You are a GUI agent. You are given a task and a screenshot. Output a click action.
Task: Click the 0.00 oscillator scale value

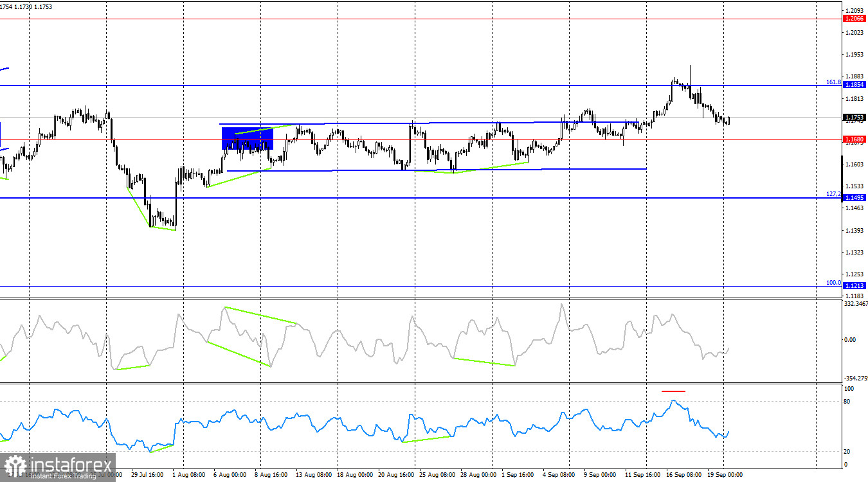coord(850,339)
